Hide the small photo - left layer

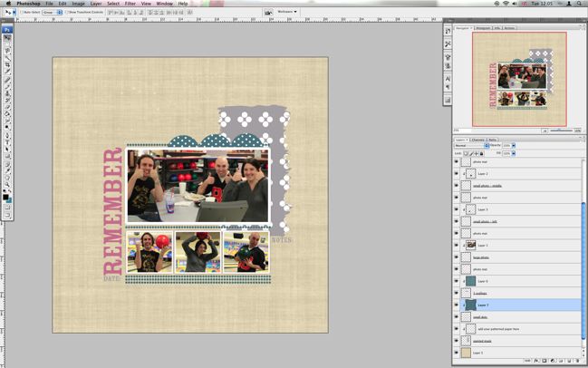457,221
